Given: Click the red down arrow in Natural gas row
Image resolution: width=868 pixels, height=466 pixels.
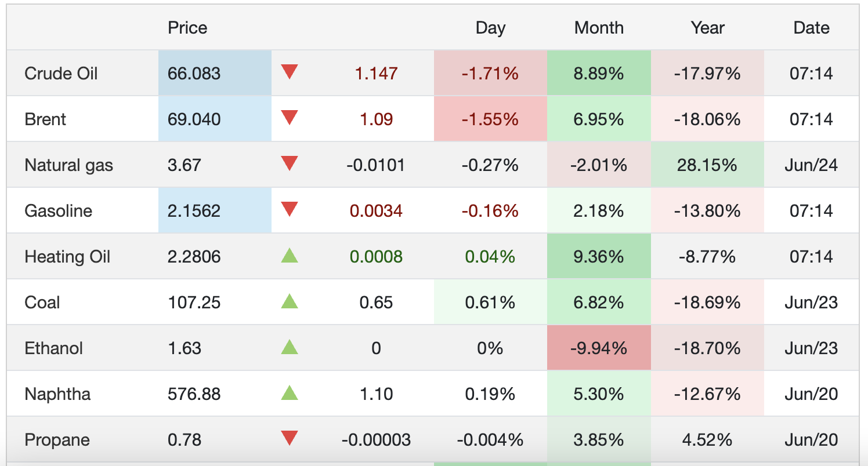Looking at the screenshot, I should (x=289, y=164).
